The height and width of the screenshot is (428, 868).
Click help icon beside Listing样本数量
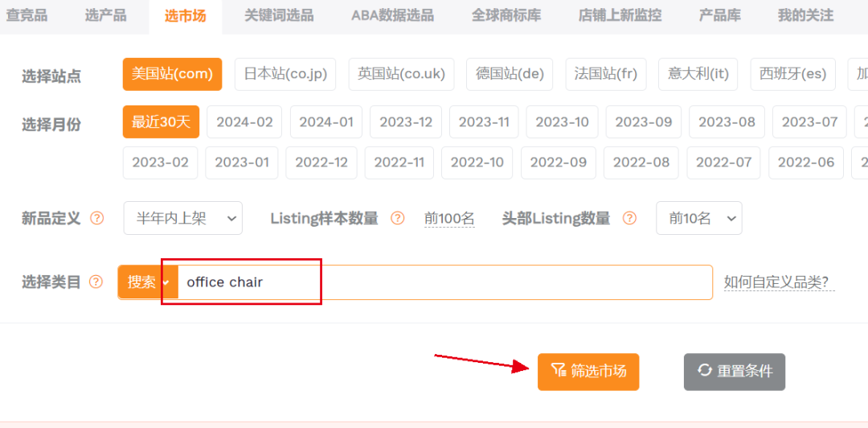398,218
